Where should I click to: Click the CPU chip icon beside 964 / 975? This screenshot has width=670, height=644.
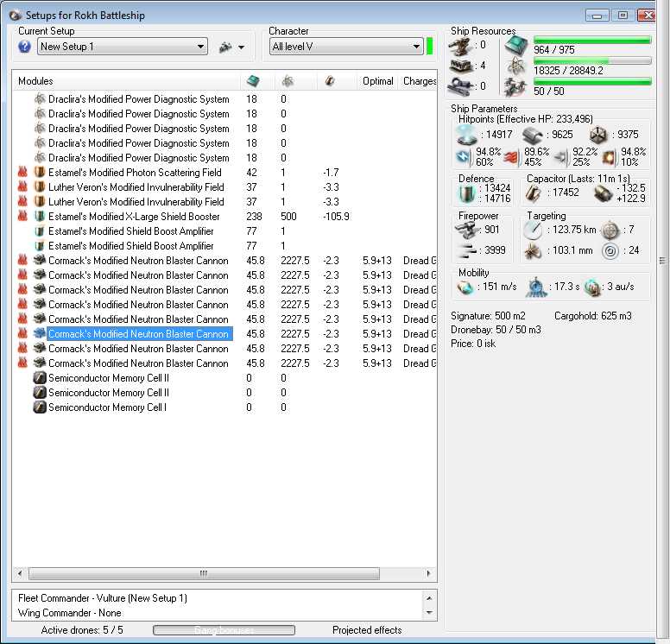516,46
